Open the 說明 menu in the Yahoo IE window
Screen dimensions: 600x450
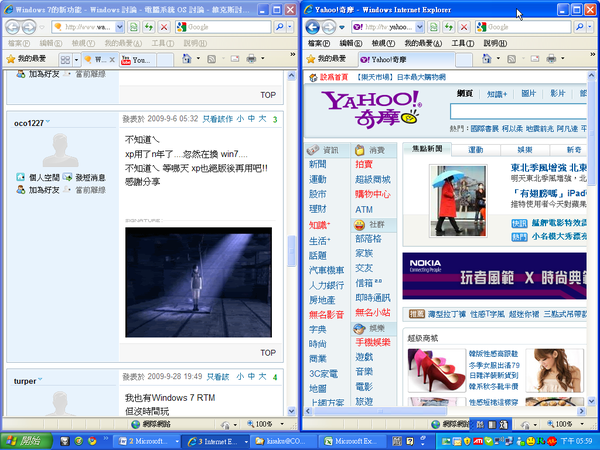495,43
